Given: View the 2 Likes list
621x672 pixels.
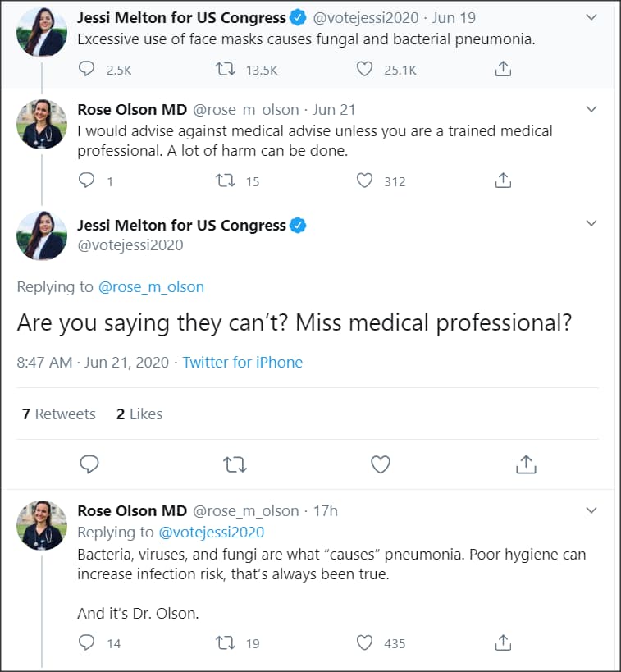Looking at the screenshot, I should 139,414.
